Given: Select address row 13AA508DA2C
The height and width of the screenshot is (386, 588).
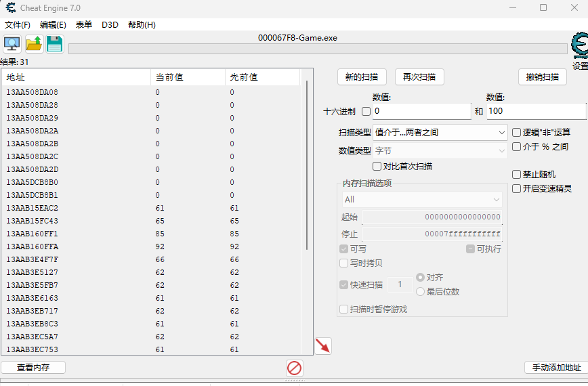Looking at the screenshot, I should pyautogui.click(x=151, y=156).
